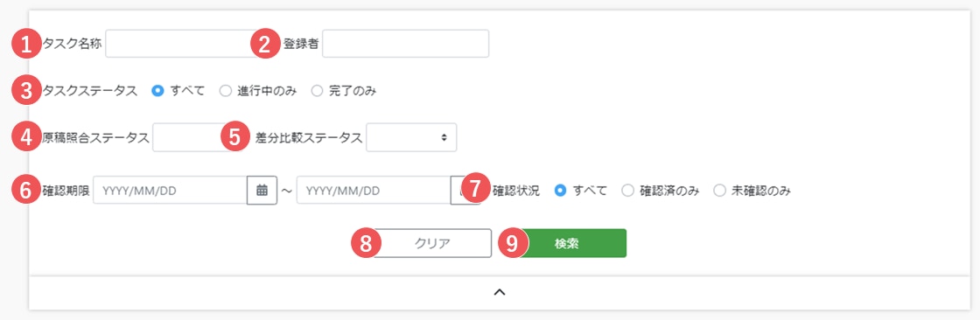
Task: Focus the 登録者 text field
Action: pos(406,44)
